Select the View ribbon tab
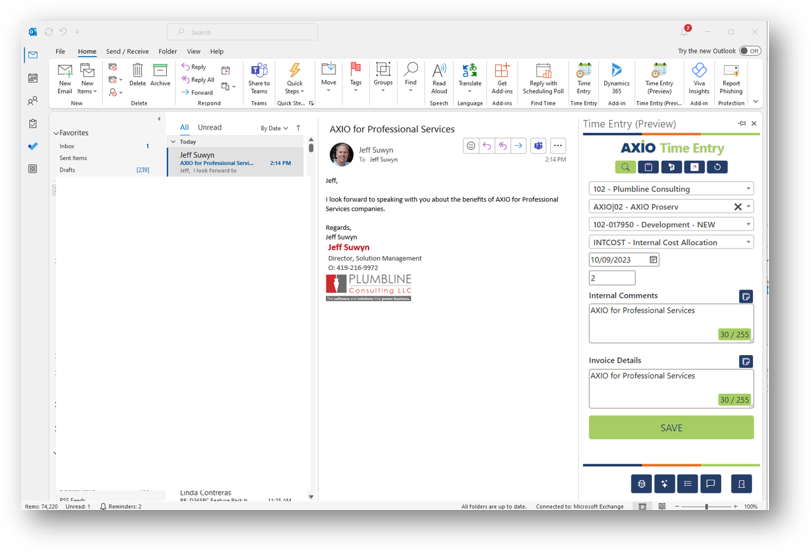Image resolution: width=811 pixels, height=552 pixels. pyautogui.click(x=193, y=51)
